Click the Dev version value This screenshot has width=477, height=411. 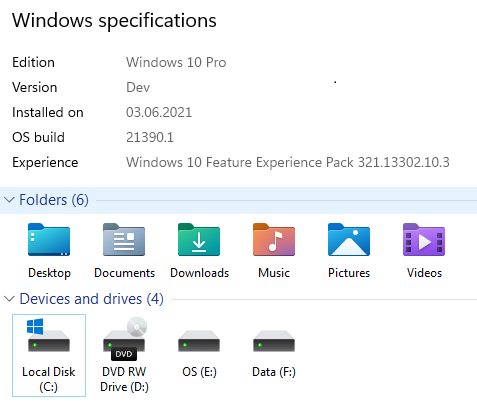(138, 87)
